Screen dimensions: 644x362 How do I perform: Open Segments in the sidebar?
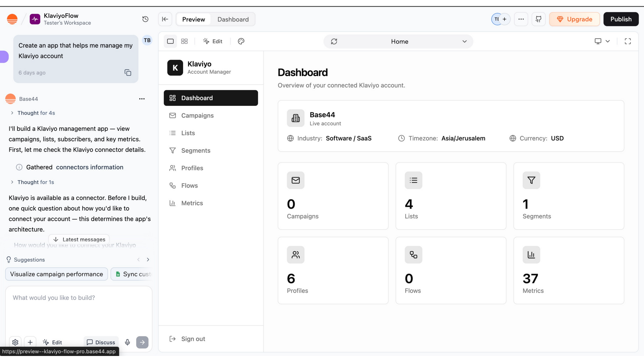point(211,150)
